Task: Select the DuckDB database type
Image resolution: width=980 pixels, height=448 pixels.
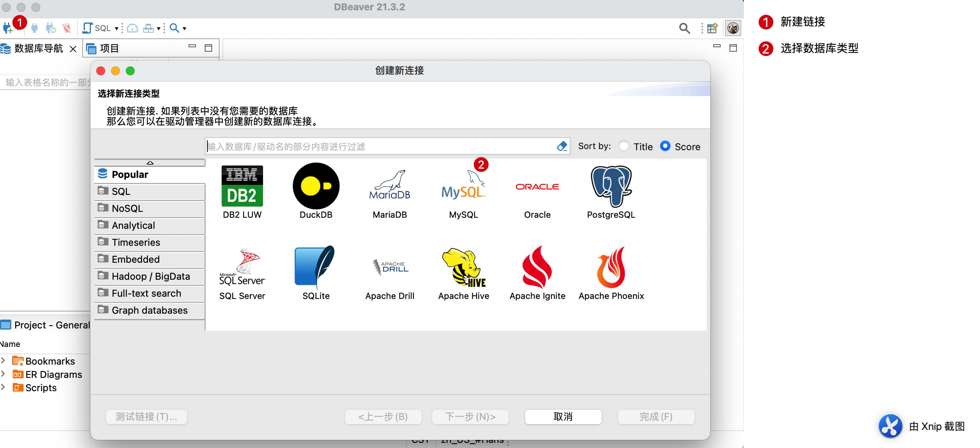Action: pyautogui.click(x=316, y=186)
